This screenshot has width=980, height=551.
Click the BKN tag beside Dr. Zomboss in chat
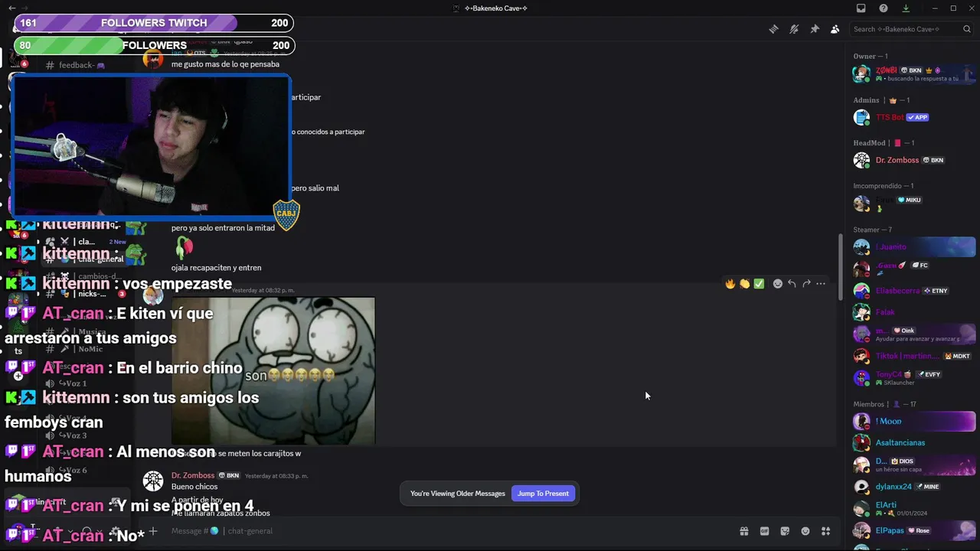[229, 475]
